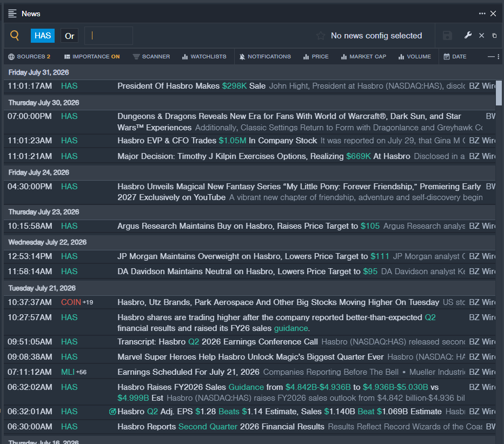
Task: Open DA Davidson Maintains Neutral headline
Action: tap(247, 271)
